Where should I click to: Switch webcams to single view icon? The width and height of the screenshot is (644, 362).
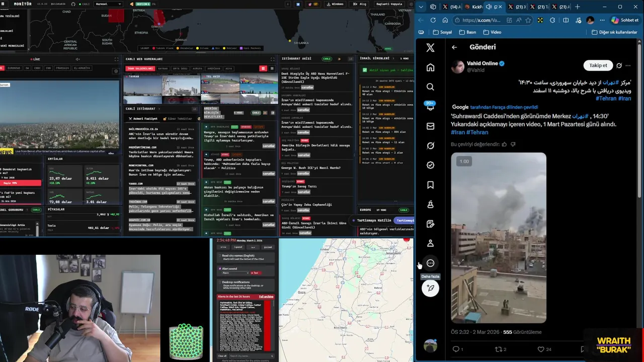(x=272, y=68)
